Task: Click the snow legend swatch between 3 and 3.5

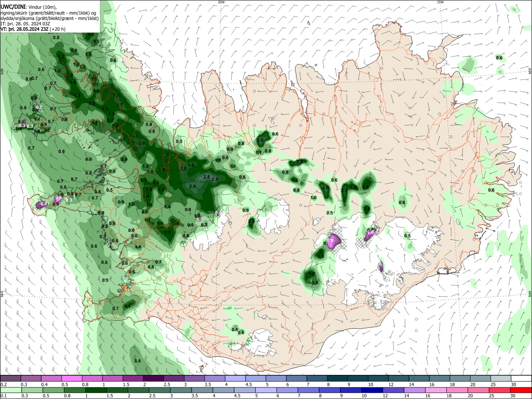Action: tap(194, 379)
